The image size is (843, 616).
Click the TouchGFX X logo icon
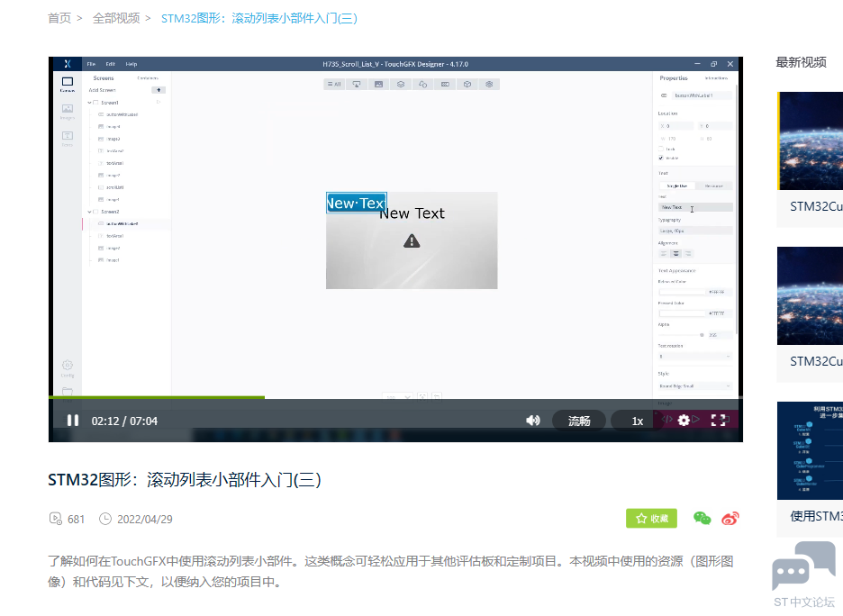pyautogui.click(x=68, y=64)
